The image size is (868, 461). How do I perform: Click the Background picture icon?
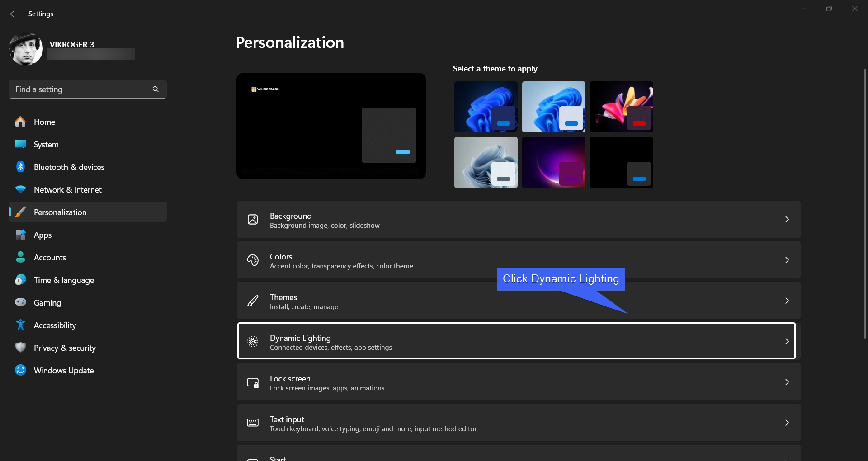pos(253,220)
